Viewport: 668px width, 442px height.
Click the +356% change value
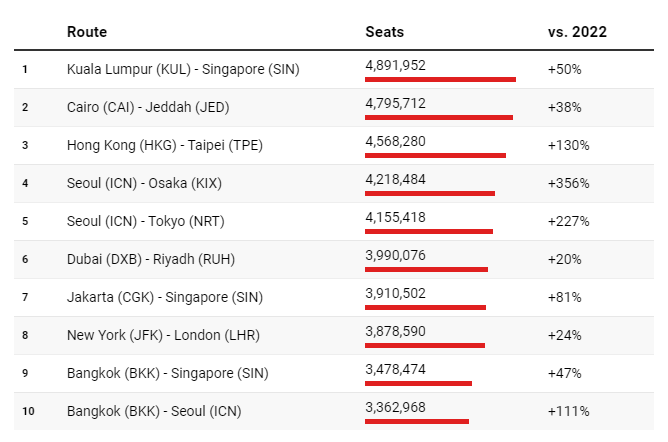pos(569,183)
